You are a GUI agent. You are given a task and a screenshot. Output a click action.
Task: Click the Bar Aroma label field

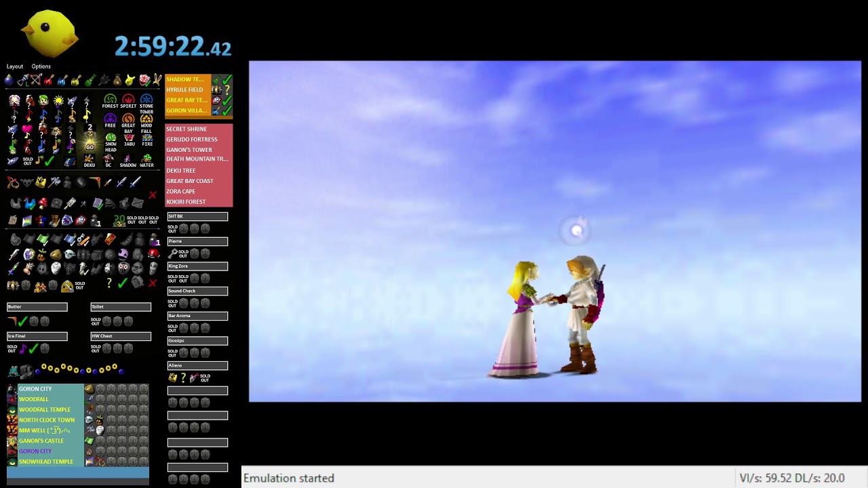pyautogui.click(x=197, y=316)
